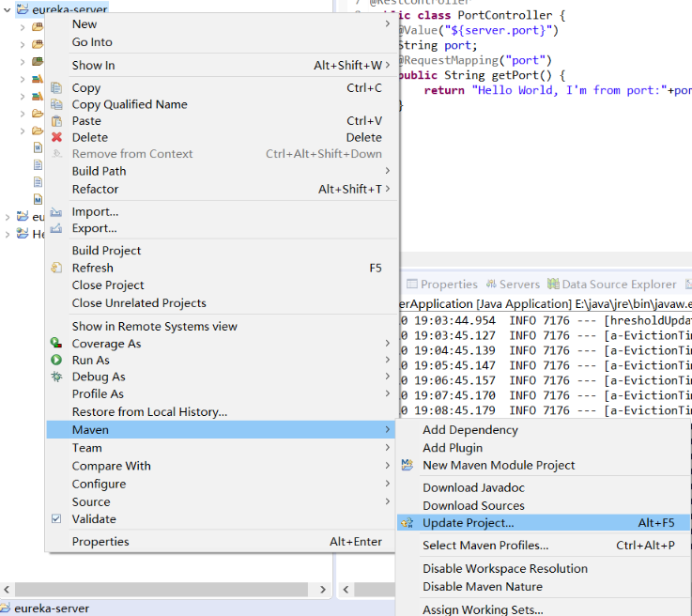
Task: Click the Refresh icon in context menu
Action: tap(56, 268)
